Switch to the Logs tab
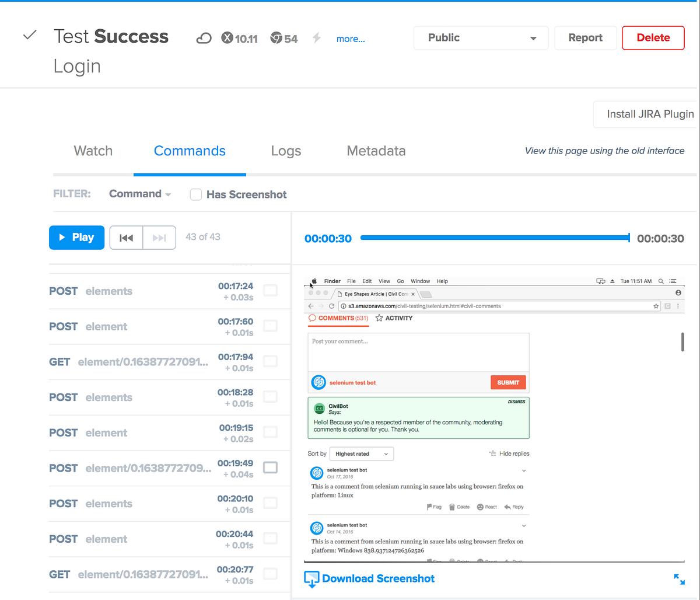The height and width of the screenshot is (600, 700). pyautogui.click(x=285, y=151)
